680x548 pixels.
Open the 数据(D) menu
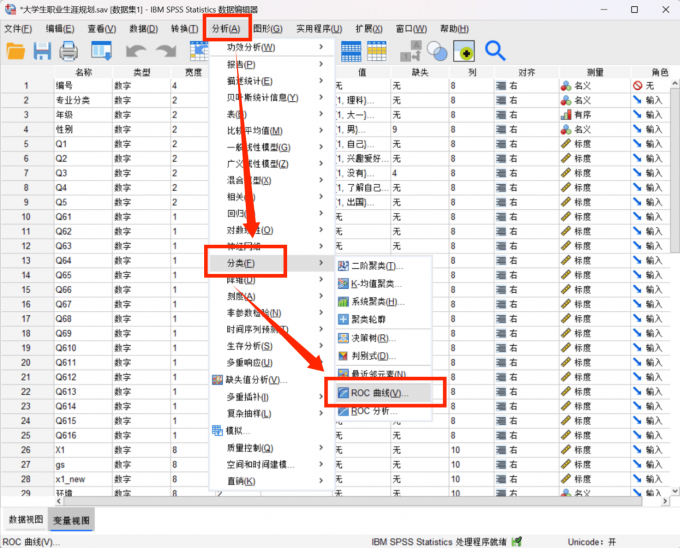(x=144, y=29)
